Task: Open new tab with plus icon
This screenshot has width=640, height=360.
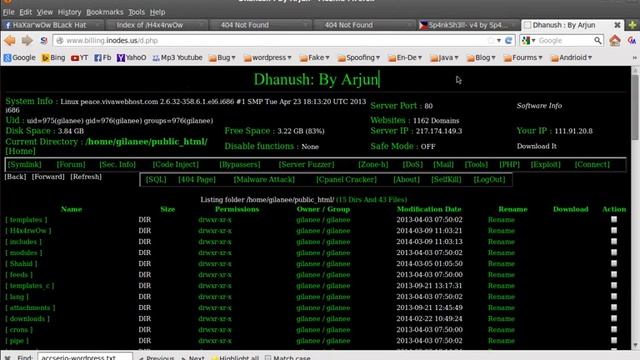Action: pos(632,25)
